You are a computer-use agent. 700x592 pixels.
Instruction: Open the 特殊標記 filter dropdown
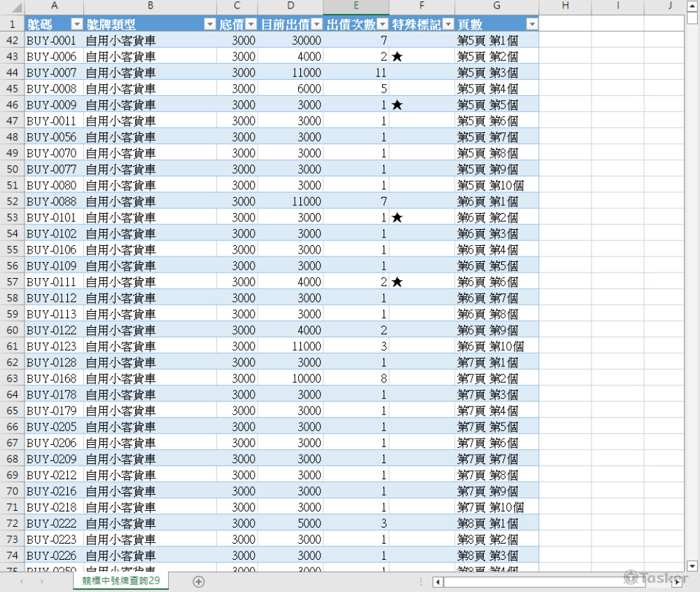pos(448,25)
